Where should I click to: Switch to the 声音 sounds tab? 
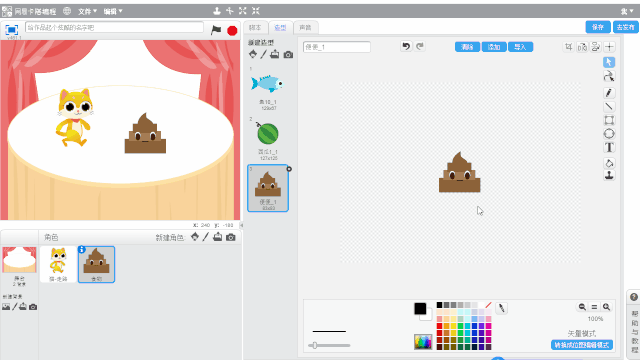pos(305,27)
